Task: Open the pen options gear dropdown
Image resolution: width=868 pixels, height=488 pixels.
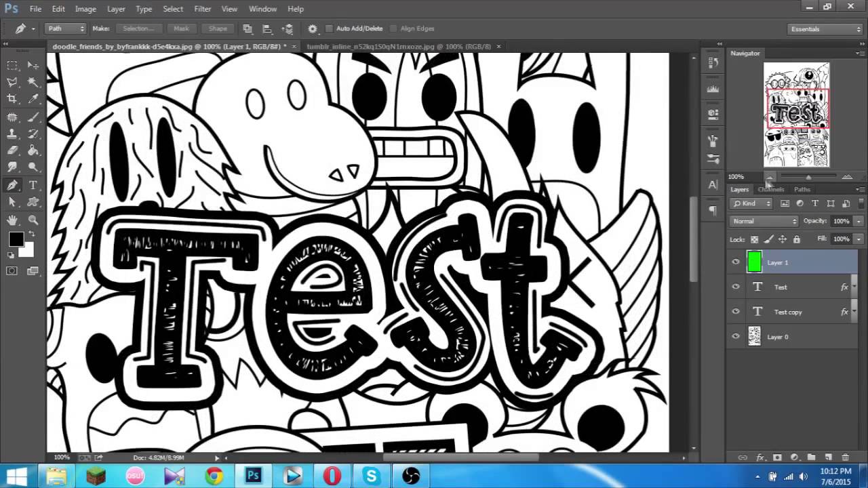Action: 313,28
